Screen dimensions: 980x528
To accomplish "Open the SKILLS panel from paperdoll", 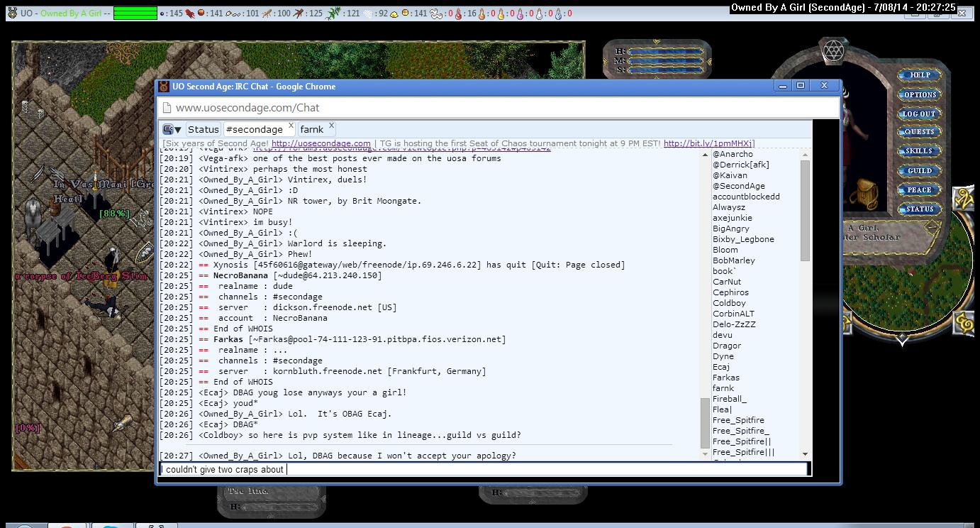I will (919, 151).
